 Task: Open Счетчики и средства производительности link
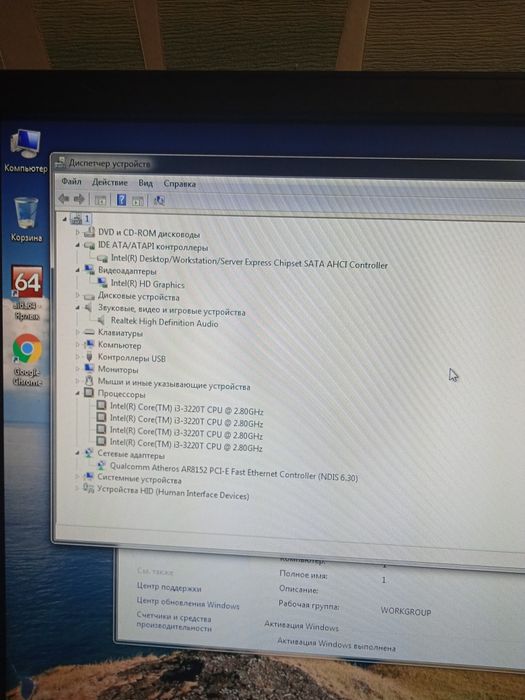pos(174,622)
